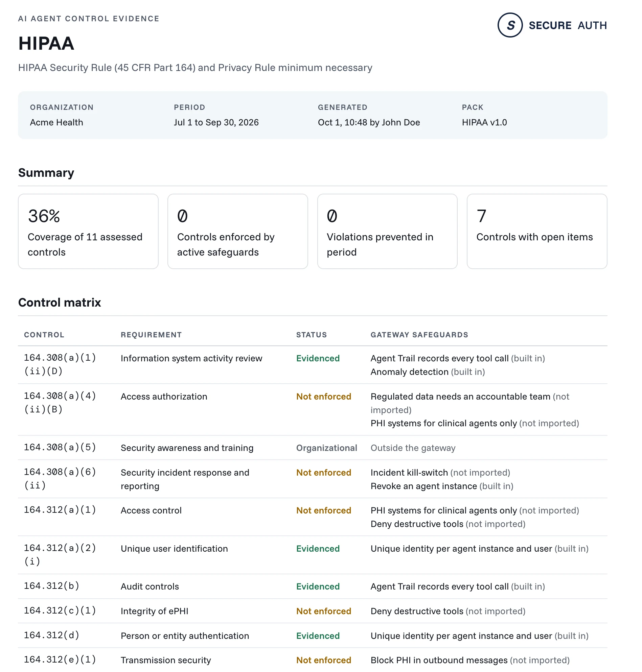Viewport: 642px width, 672px height.
Task: Click Unique user identification requirement
Action: 174,549
